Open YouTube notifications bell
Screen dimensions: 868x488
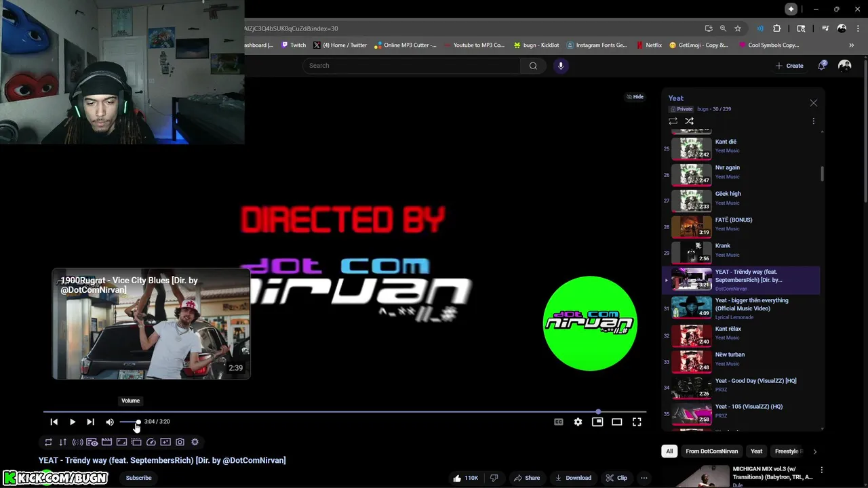pos(822,66)
